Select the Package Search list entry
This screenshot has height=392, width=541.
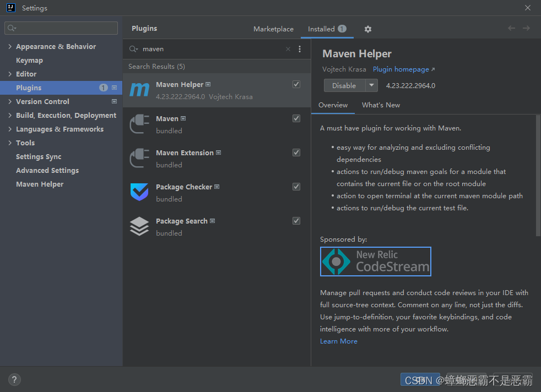pos(217,227)
